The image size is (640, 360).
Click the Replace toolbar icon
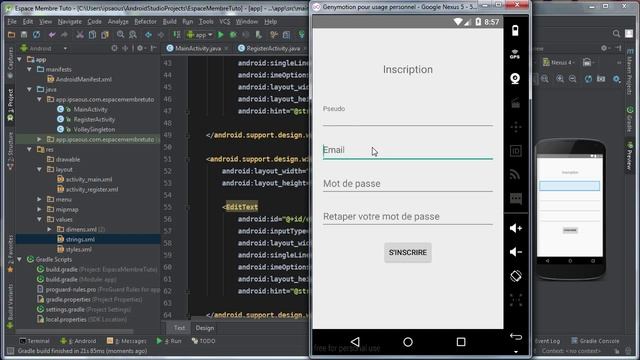[133, 35]
